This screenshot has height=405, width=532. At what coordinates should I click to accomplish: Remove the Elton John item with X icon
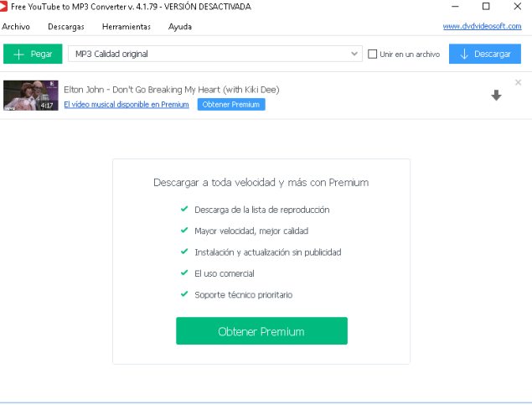click(518, 82)
